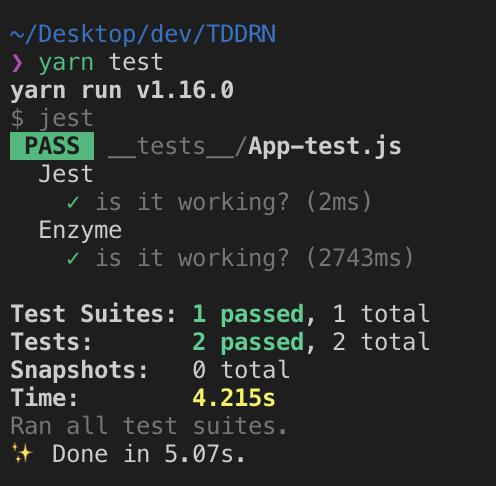Click the 'Tests:' label
Viewport: 496px width, 486px height.
(51, 342)
